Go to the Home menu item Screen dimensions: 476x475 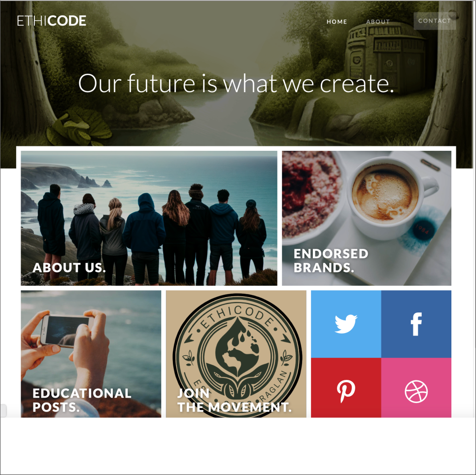[x=337, y=22]
